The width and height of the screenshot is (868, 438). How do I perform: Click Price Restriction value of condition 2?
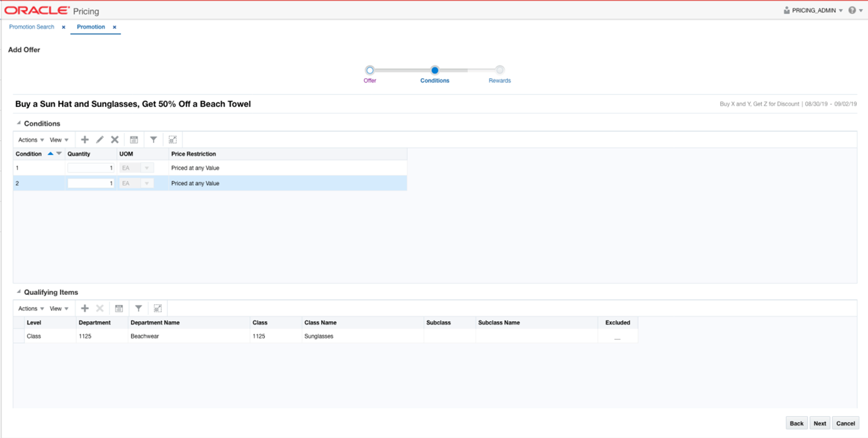pyautogui.click(x=195, y=184)
